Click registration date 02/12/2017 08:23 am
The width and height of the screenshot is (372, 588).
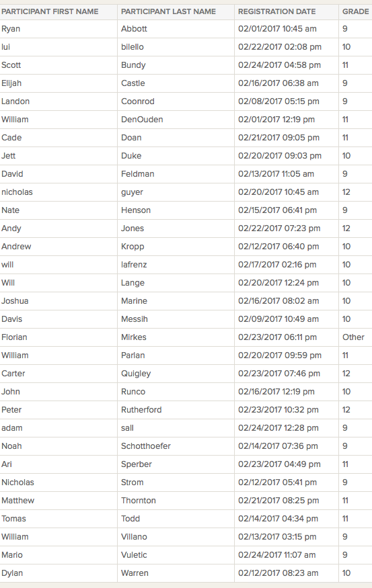[278, 573]
